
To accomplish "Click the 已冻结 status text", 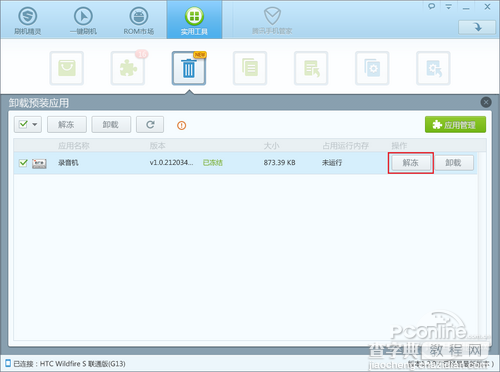I will pos(213,163).
